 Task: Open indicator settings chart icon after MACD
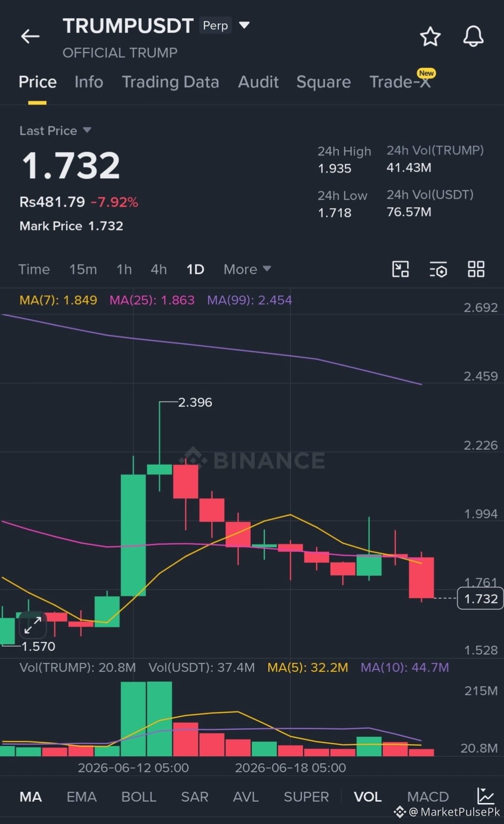(485, 796)
